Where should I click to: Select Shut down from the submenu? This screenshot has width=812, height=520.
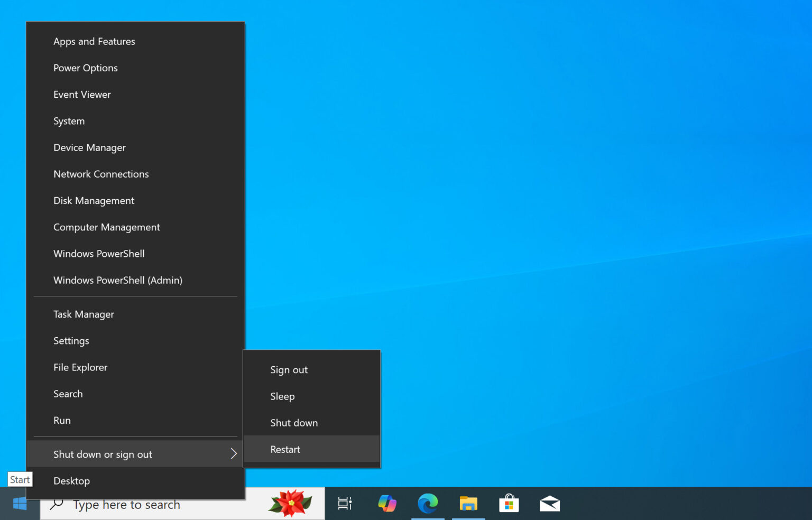click(294, 423)
